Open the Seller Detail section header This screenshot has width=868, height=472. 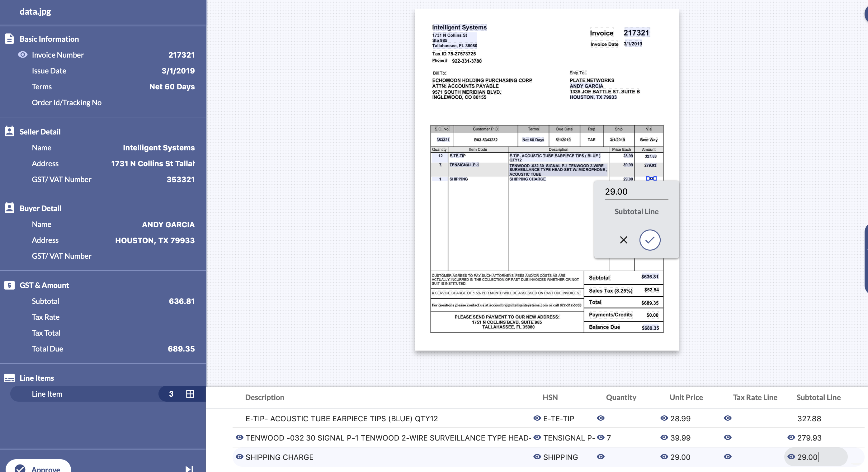tap(40, 132)
